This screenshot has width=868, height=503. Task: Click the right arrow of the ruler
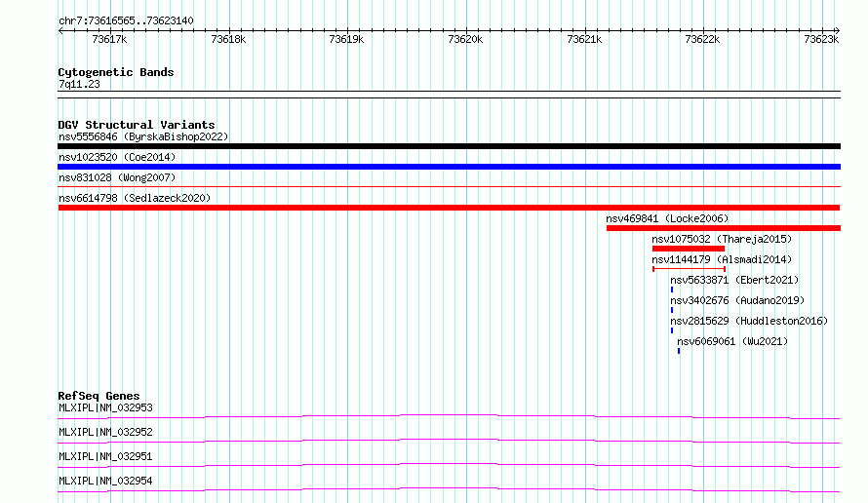point(838,30)
